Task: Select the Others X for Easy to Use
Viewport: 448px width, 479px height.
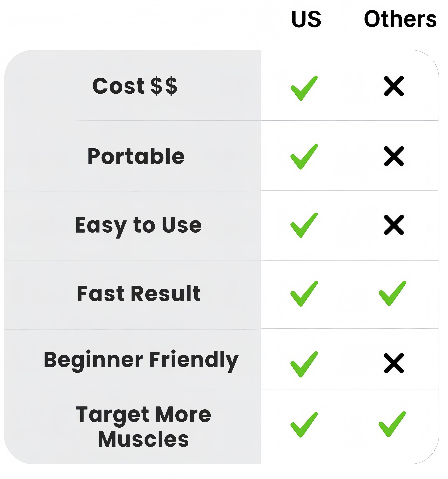Action: pyautogui.click(x=394, y=225)
